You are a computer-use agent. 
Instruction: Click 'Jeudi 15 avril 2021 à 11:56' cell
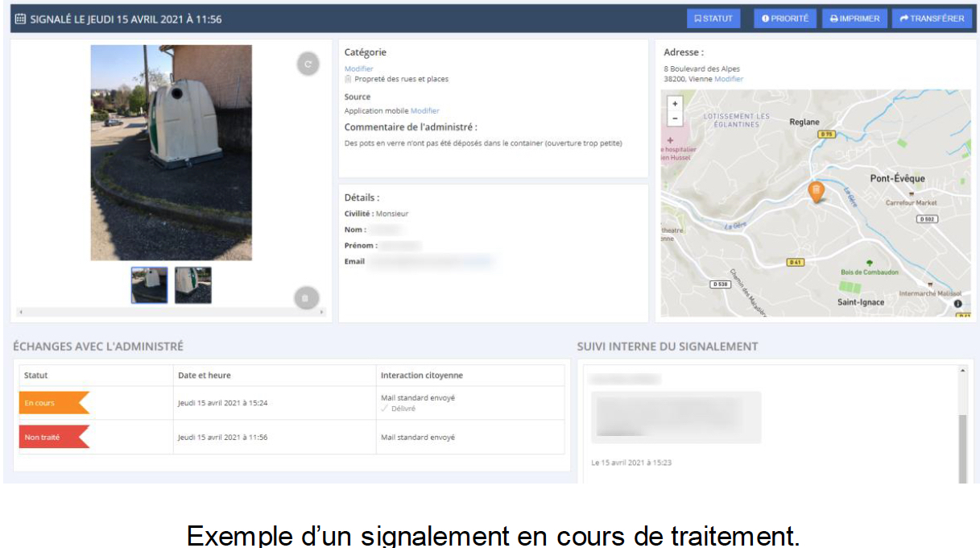click(223, 438)
